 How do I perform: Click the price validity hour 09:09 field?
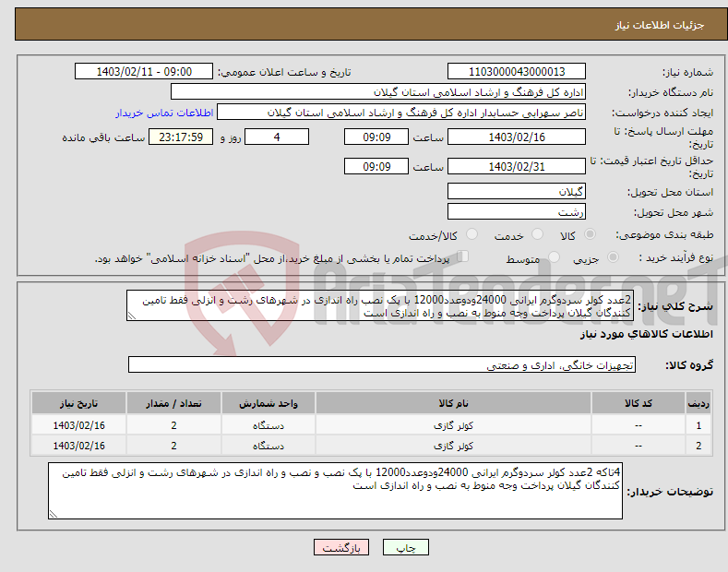pyautogui.click(x=376, y=166)
